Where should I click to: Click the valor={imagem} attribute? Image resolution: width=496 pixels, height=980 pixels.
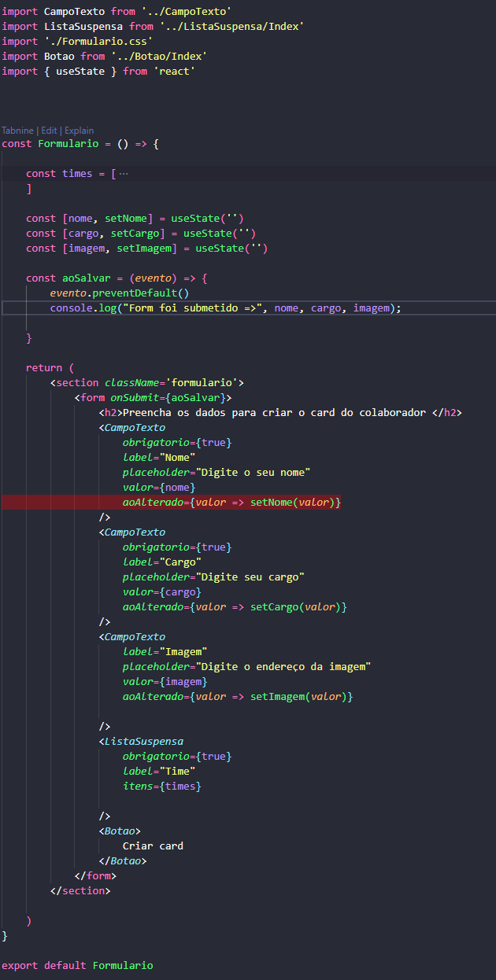click(x=165, y=682)
